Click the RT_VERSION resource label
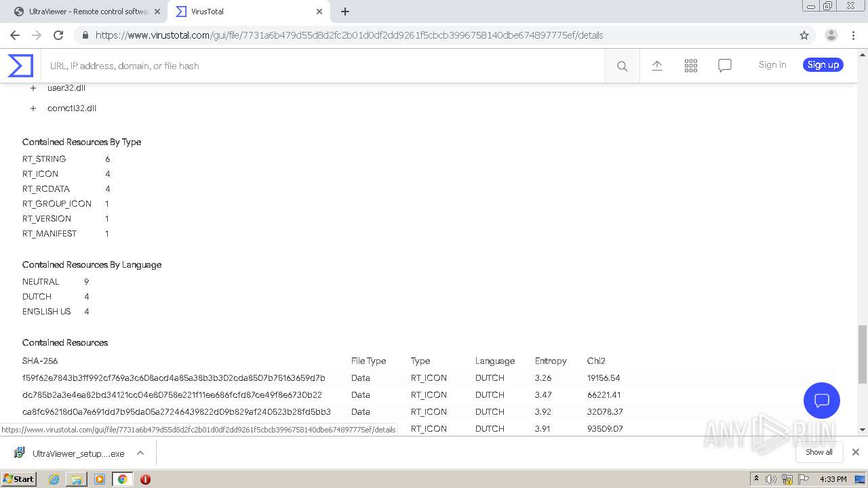This screenshot has height=488, width=868. (x=47, y=219)
